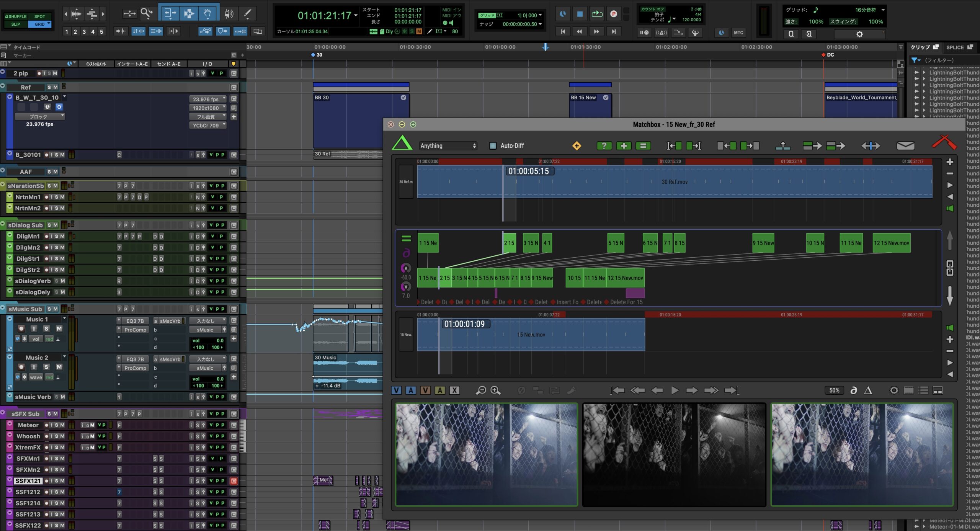Click the 12 15 New.mov clip in upper lane
Viewport: 980px width, 531px height.
pos(892,243)
